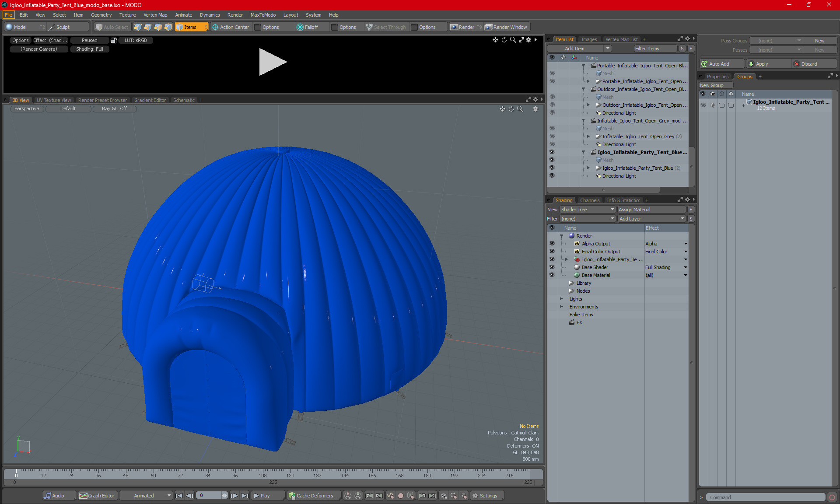Step to next frame
Viewport: 840px width, 504px height.
tap(234, 496)
